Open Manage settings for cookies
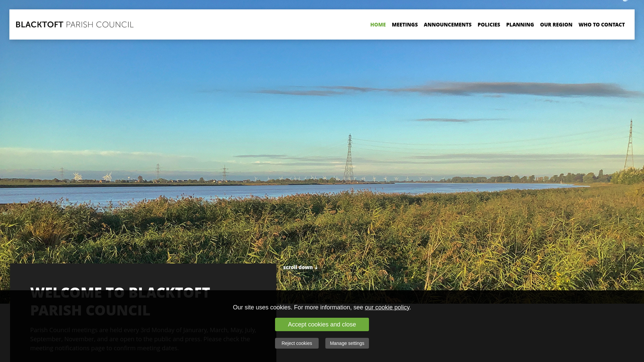Image resolution: width=644 pixels, height=362 pixels. click(x=347, y=343)
